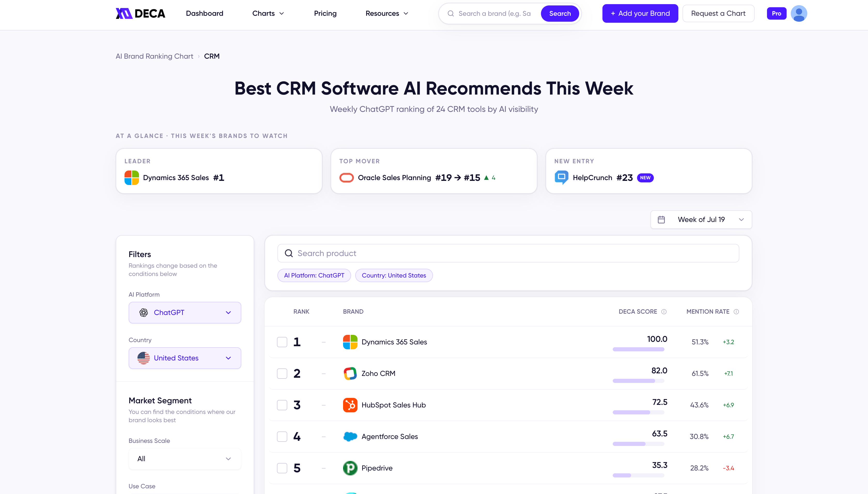Expand the Charts menu
Screen dimensions: 868x494
268,14
